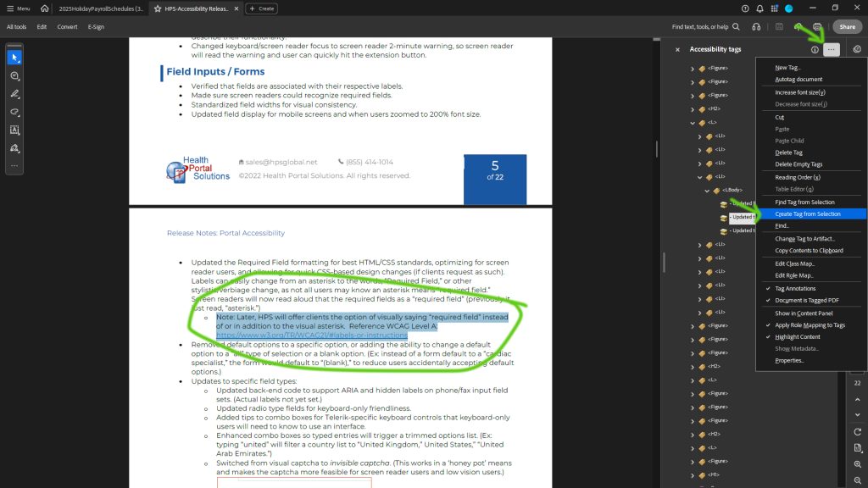This screenshot has height=488, width=868.
Task: Open the Help question mark icon
Action: tap(745, 8)
